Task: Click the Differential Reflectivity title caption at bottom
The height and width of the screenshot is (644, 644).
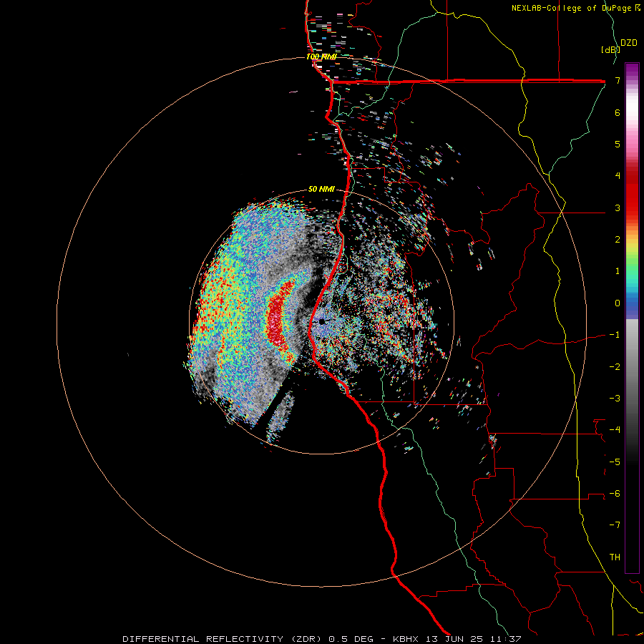Action: coord(321,639)
